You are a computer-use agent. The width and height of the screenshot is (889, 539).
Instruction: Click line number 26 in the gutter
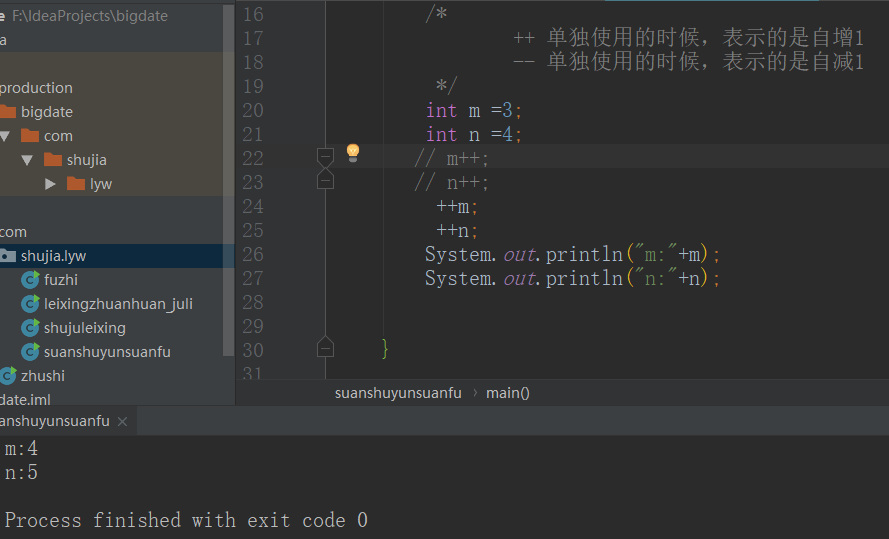point(253,254)
